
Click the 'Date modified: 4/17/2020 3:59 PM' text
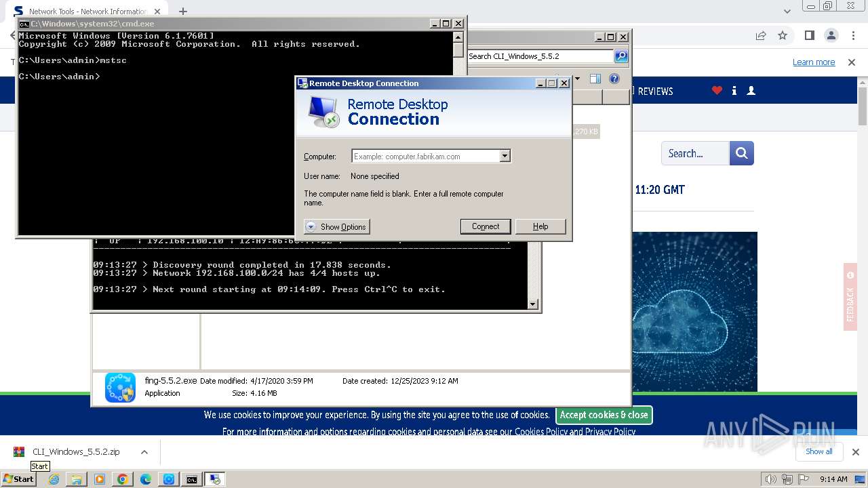click(256, 381)
